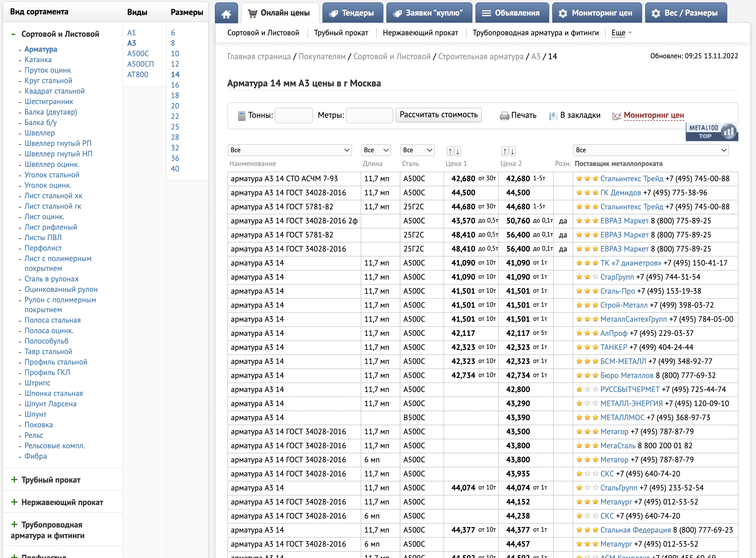The height and width of the screenshot is (558, 756).
Task: Select type A1 in Виды list
Action: point(131,33)
